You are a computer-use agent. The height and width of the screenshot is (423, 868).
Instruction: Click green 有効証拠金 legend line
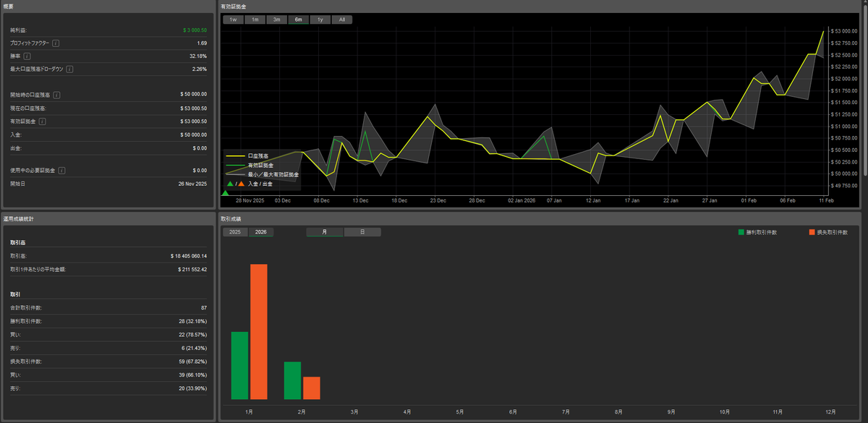click(x=234, y=166)
